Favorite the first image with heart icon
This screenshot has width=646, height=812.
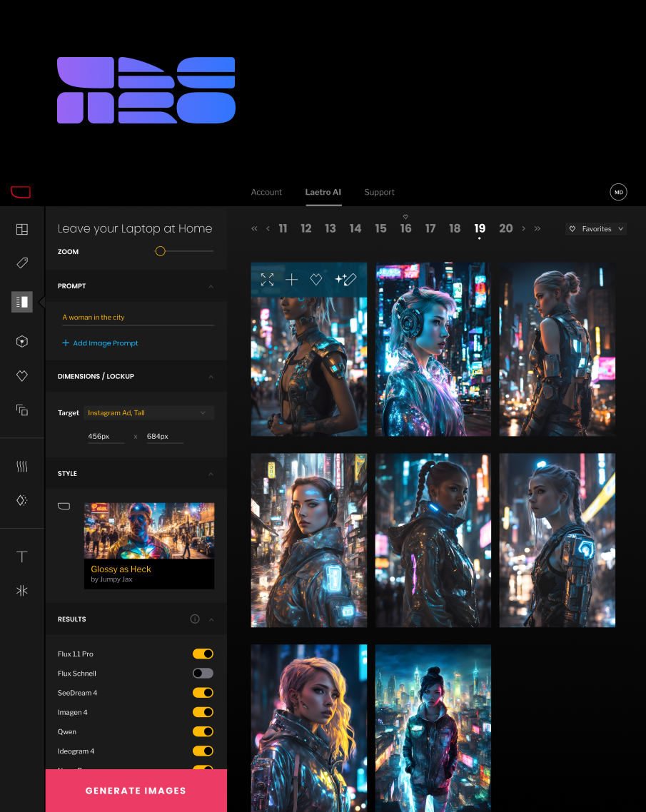point(316,280)
